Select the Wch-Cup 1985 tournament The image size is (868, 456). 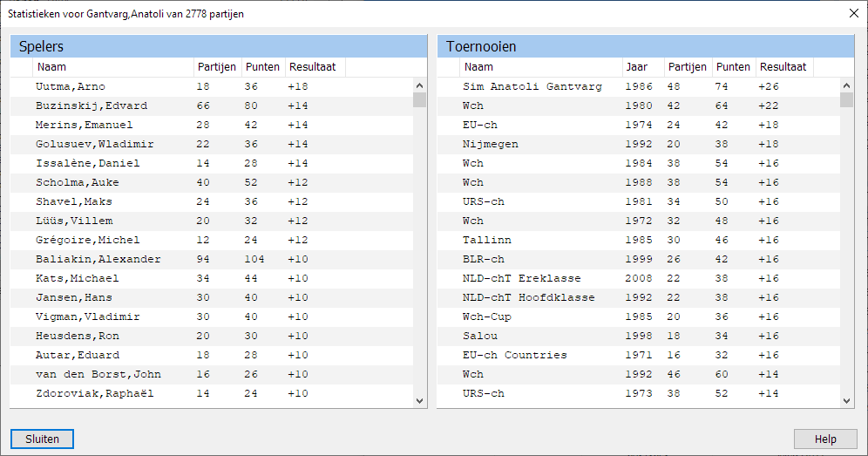(639, 316)
